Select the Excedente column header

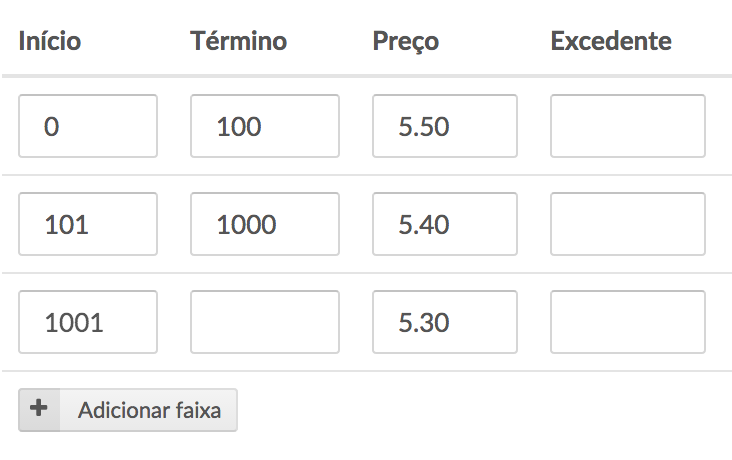(x=610, y=41)
